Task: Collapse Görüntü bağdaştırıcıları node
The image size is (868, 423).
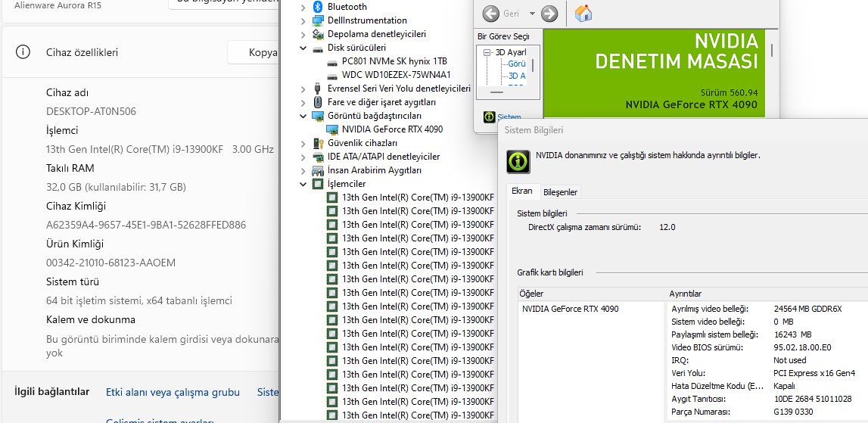Action: pos(303,116)
